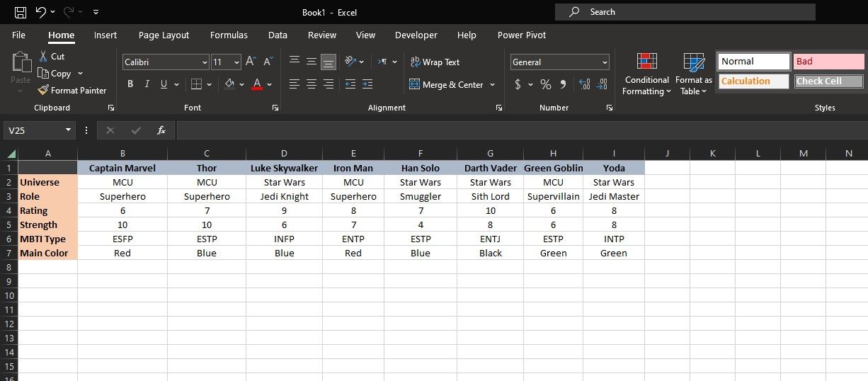Image resolution: width=868 pixels, height=381 pixels.
Task: Toggle Wrap Text on
Action: (x=435, y=62)
